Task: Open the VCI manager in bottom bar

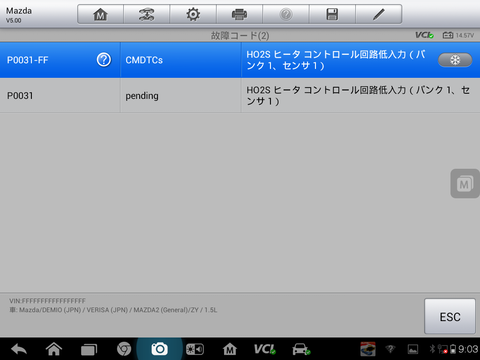Action: pos(265,349)
